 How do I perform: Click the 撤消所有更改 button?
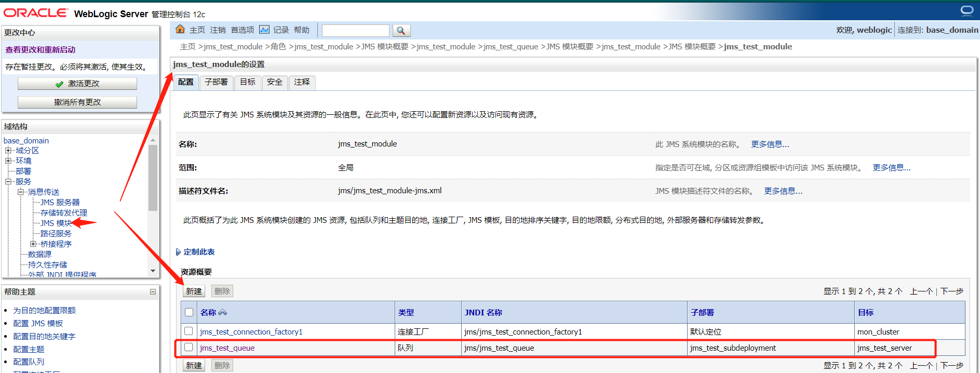point(77,102)
